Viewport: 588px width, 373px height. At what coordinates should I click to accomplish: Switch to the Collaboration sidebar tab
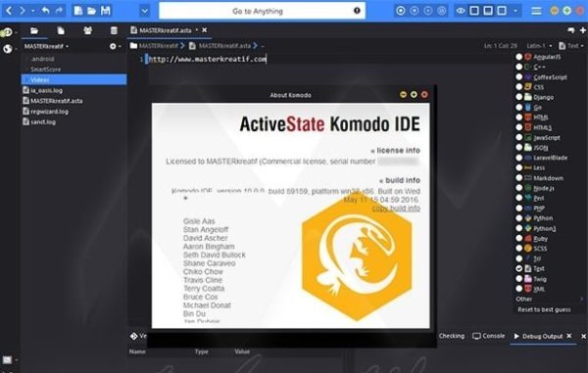coord(88,30)
